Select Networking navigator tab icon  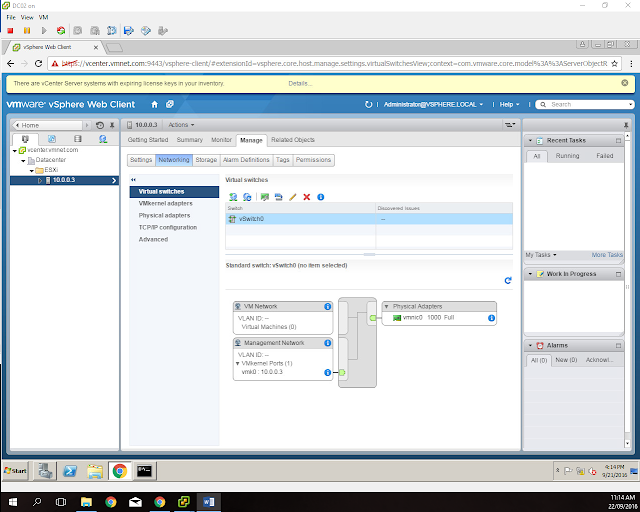point(103,139)
